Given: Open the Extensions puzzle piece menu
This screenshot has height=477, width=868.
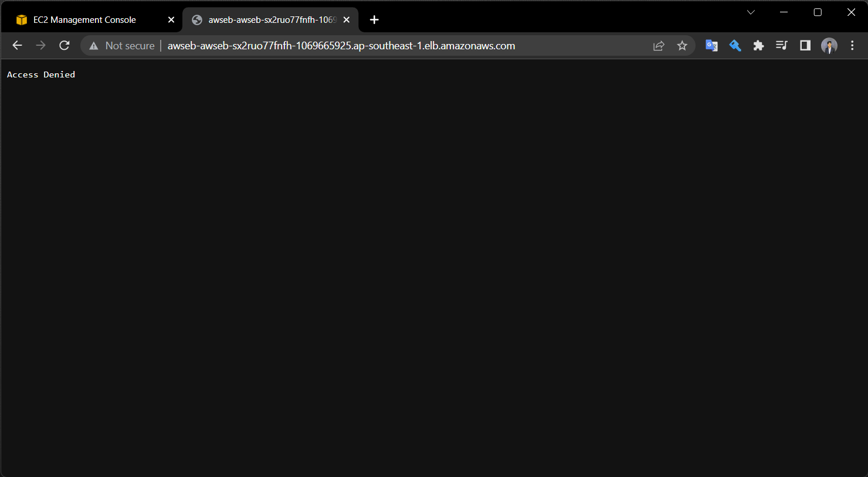Looking at the screenshot, I should [x=758, y=45].
